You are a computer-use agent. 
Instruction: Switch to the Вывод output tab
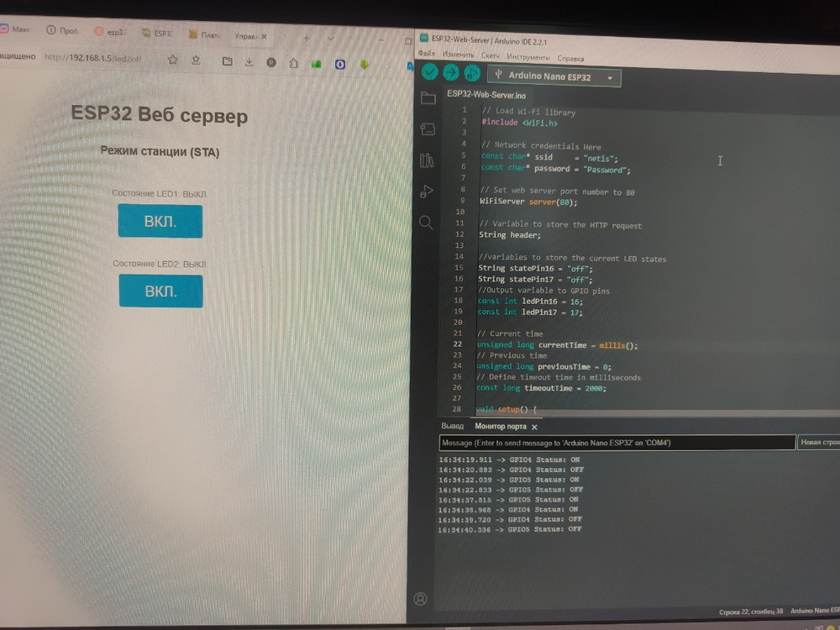(454, 426)
